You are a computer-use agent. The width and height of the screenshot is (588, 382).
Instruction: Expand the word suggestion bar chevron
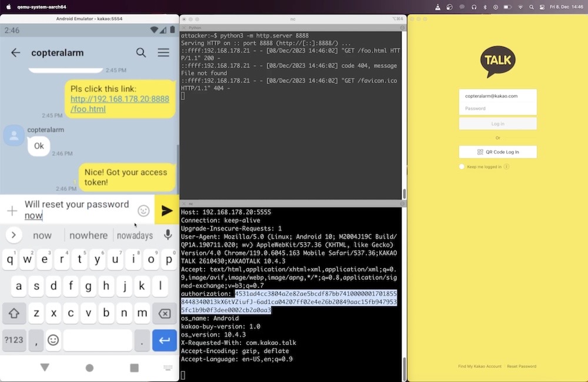13,235
